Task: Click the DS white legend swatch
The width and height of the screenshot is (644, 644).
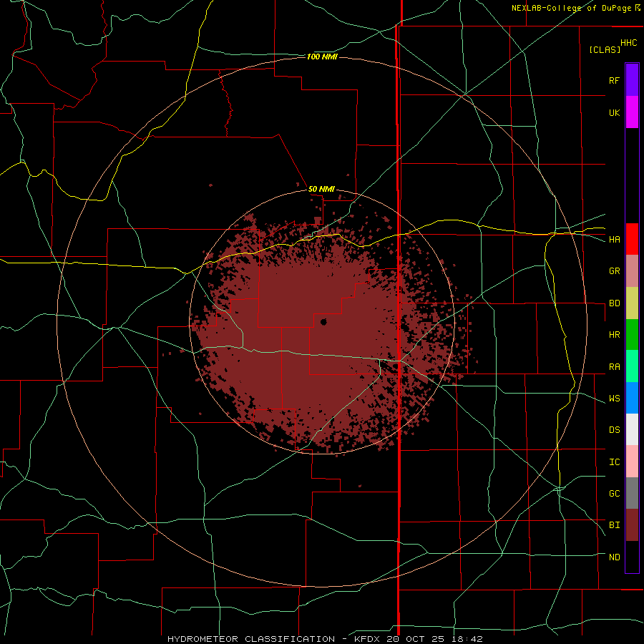Action: coord(632,429)
